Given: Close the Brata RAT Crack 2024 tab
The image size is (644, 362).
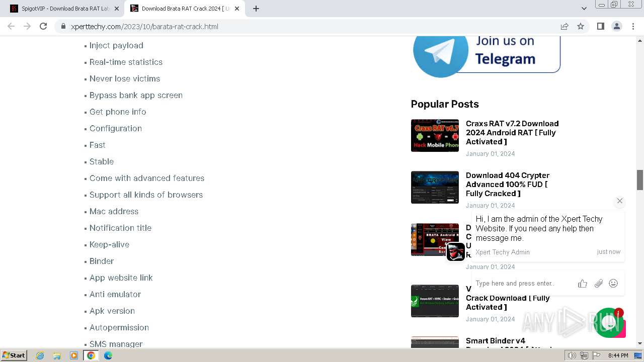Looking at the screenshot, I should coord(237,9).
